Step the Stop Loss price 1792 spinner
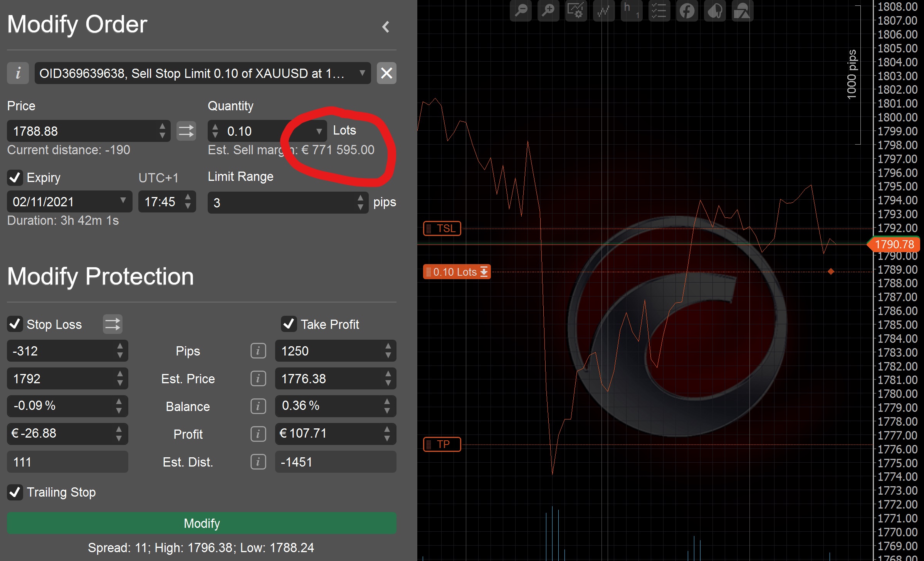Viewport: 924px width, 561px height. (x=120, y=378)
